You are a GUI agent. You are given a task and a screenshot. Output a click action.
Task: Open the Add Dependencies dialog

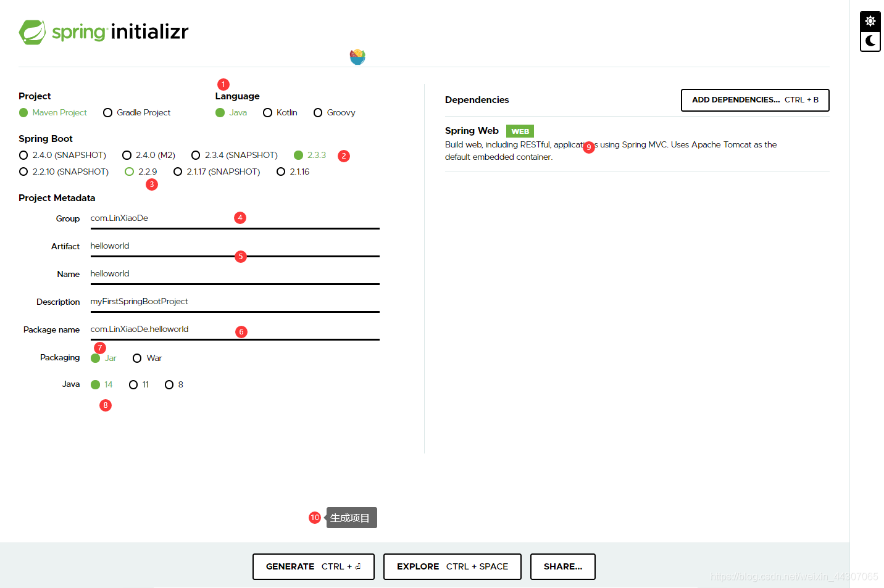click(x=755, y=100)
